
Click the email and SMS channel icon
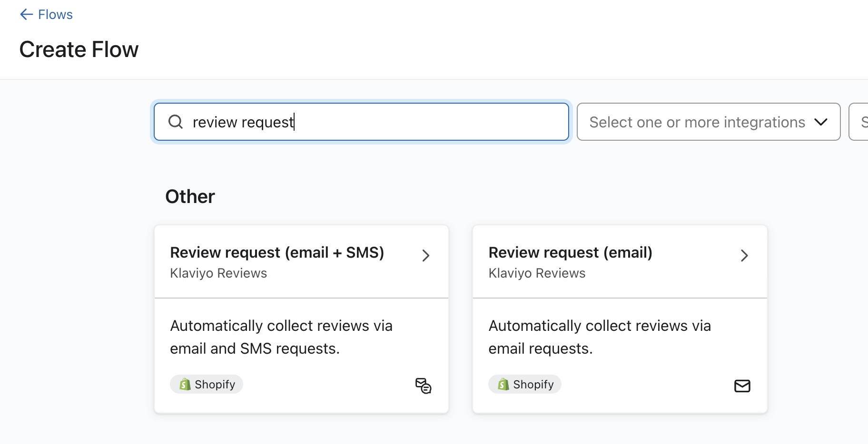[x=423, y=386]
